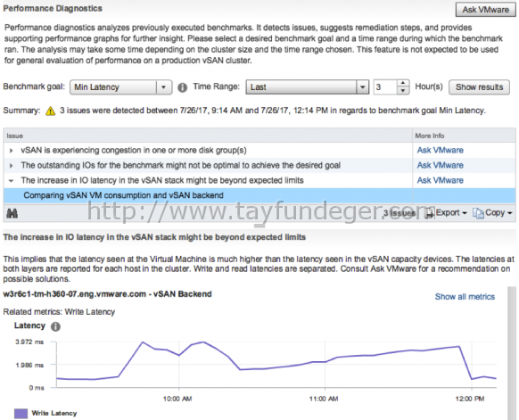Click the Latency info icon
519x420 pixels.
point(55,326)
